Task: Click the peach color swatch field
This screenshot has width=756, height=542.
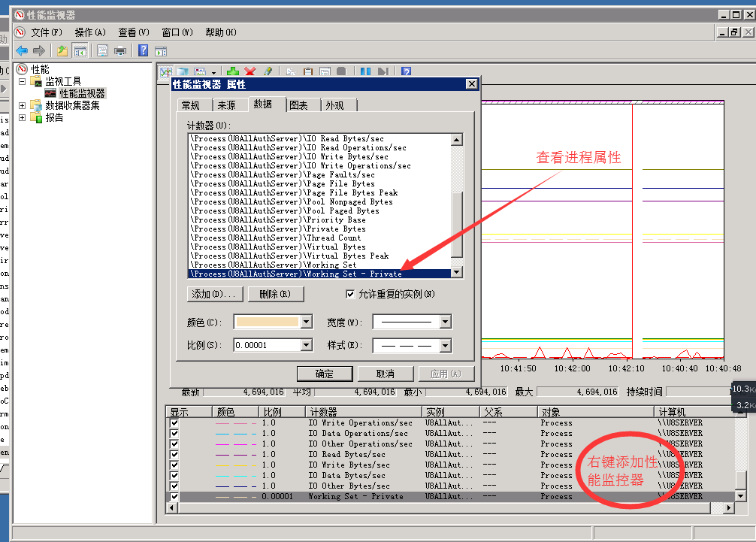Action: pyautogui.click(x=267, y=322)
